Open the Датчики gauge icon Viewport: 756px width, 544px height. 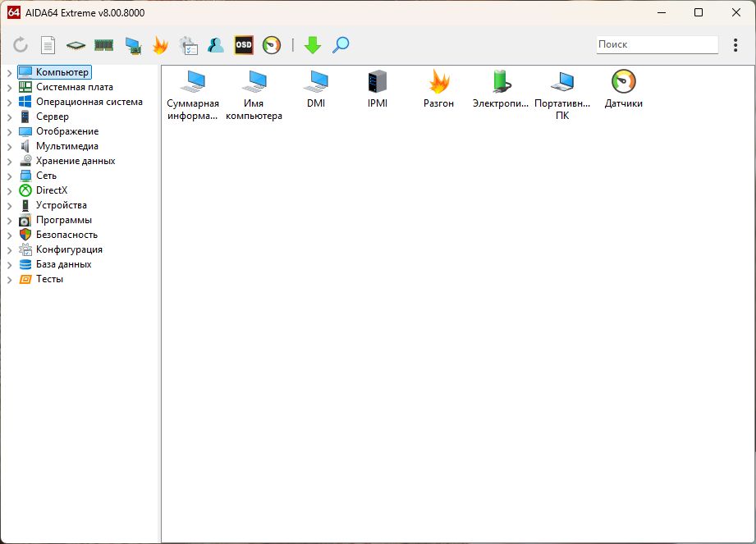(624, 89)
